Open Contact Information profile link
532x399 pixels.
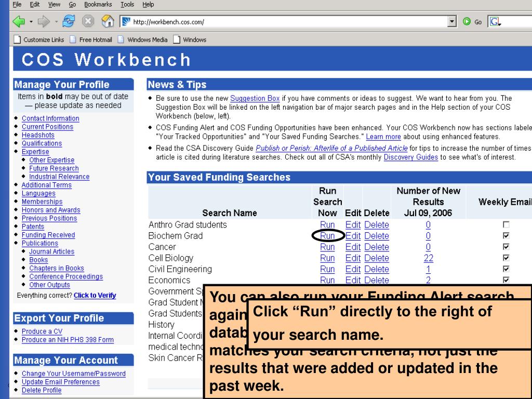[x=50, y=118]
